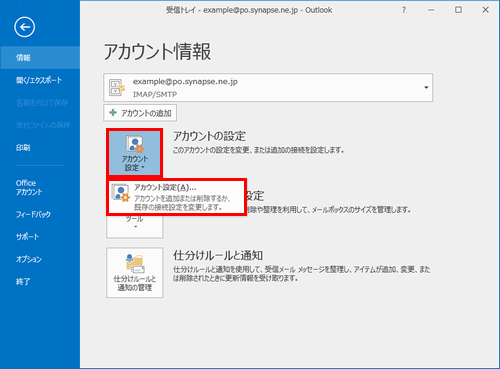
Task: Click the 仕分けルールと通知 section title
Action: coord(218,256)
